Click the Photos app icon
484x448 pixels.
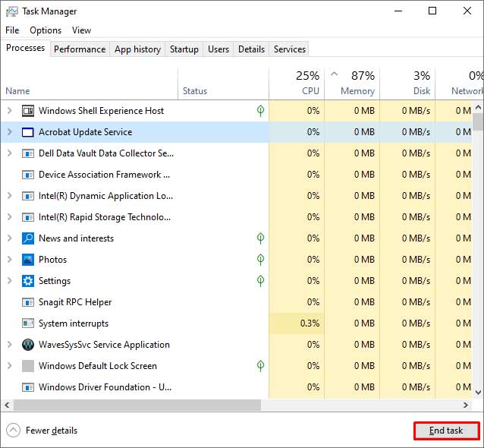(x=28, y=260)
